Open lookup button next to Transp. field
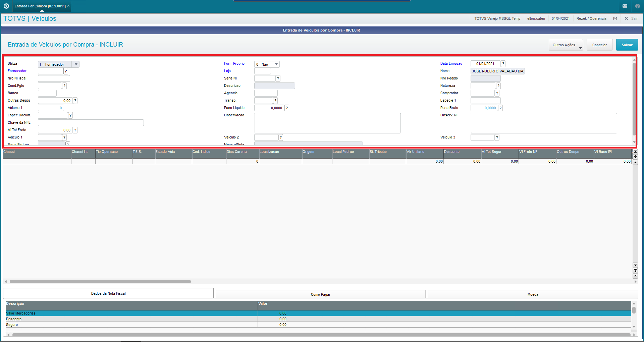The image size is (644, 342). point(275,101)
